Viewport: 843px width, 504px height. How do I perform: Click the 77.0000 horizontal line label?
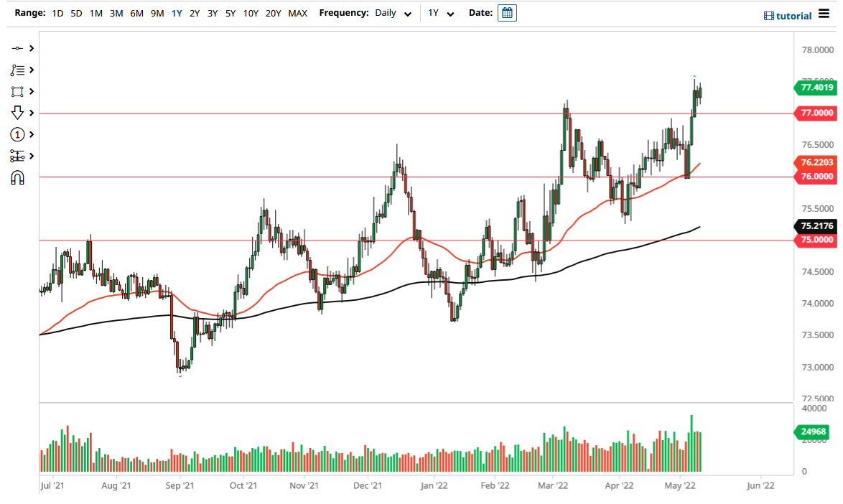click(816, 113)
